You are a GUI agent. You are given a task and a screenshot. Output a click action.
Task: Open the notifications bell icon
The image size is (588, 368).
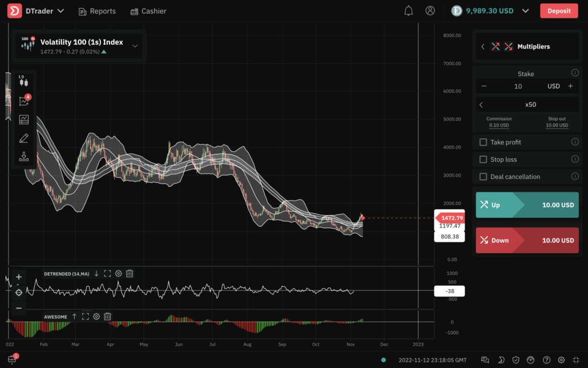(408, 10)
